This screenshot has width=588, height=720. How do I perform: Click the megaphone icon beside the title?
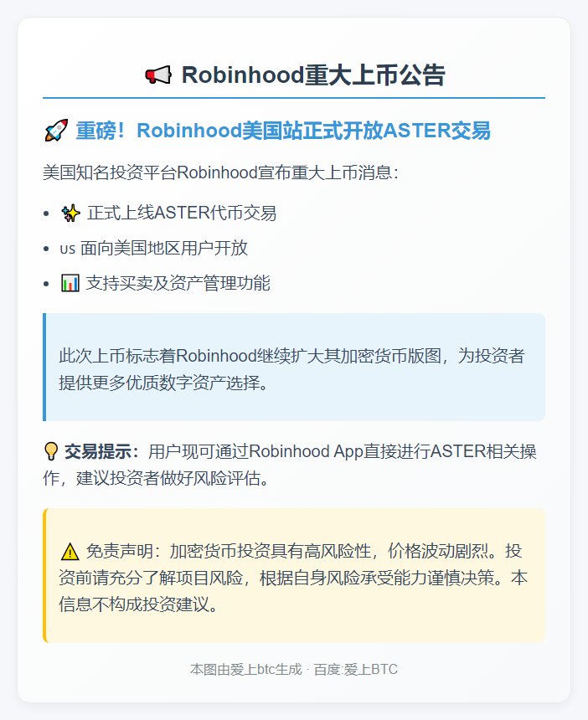click(158, 75)
